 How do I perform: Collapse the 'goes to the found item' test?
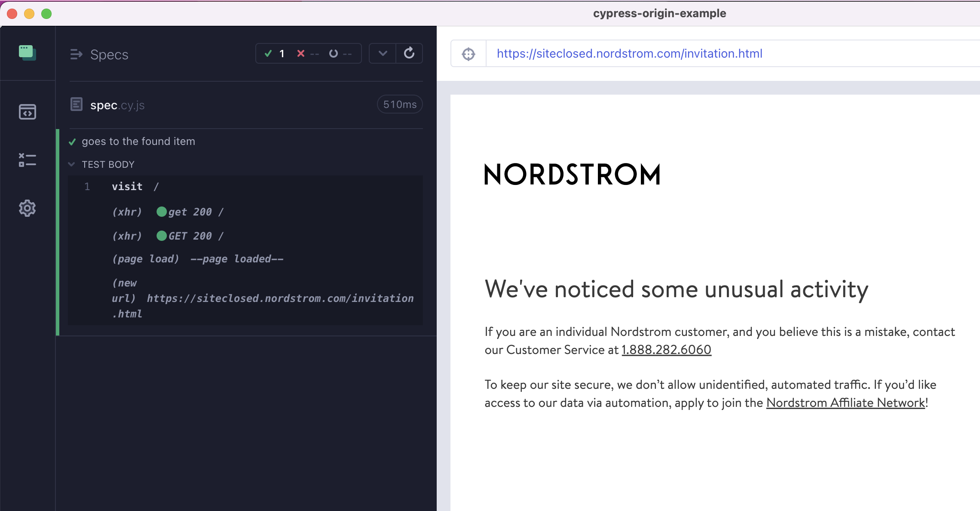(x=139, y=141)
